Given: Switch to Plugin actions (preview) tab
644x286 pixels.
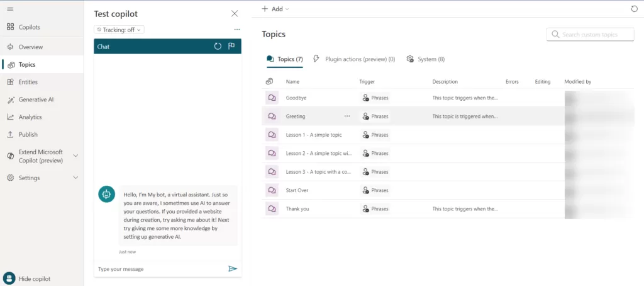Looking at the screenshot, I should [x=353, y=59].
